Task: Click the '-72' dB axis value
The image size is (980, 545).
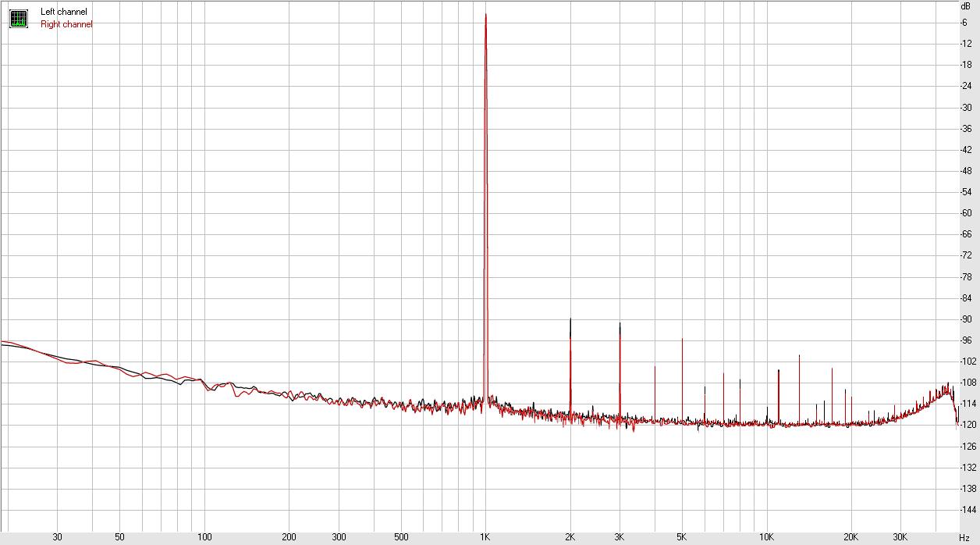Action: [966, 255]
